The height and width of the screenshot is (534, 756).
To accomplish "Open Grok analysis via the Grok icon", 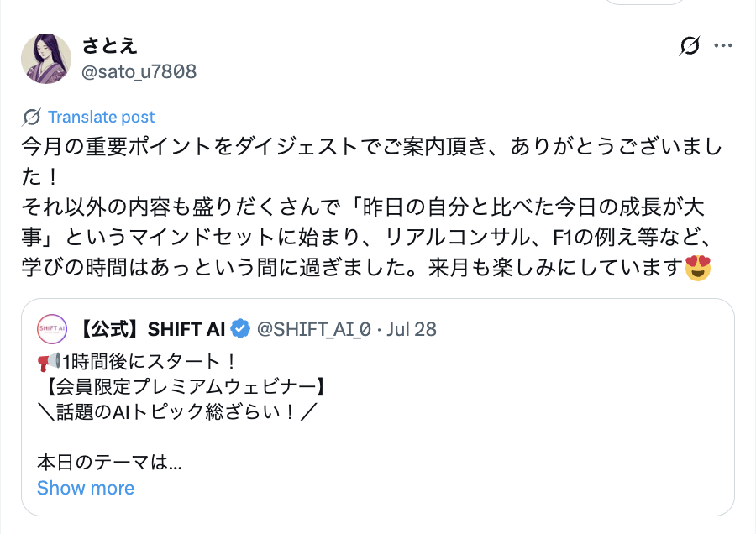I will [x=689, y=47].
